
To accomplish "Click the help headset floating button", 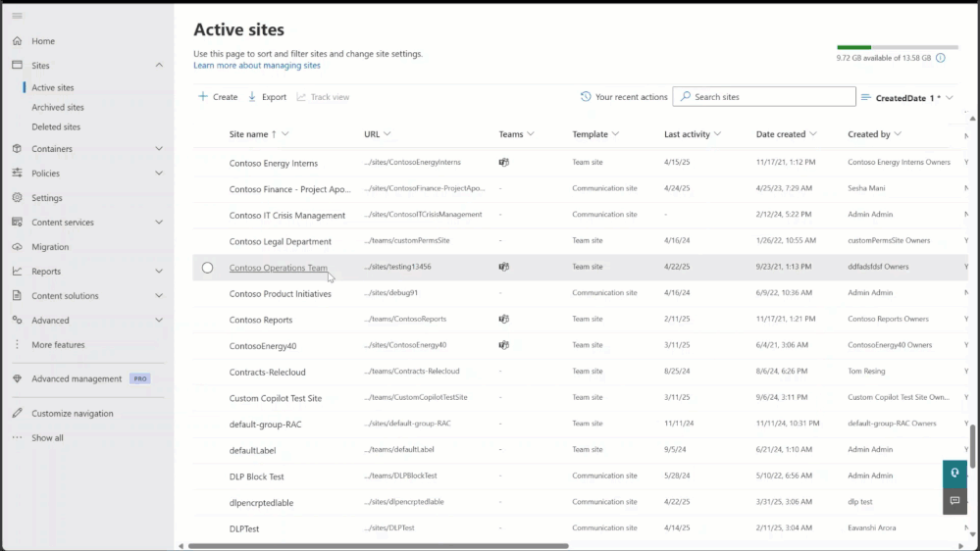I will tap(954, 474).
